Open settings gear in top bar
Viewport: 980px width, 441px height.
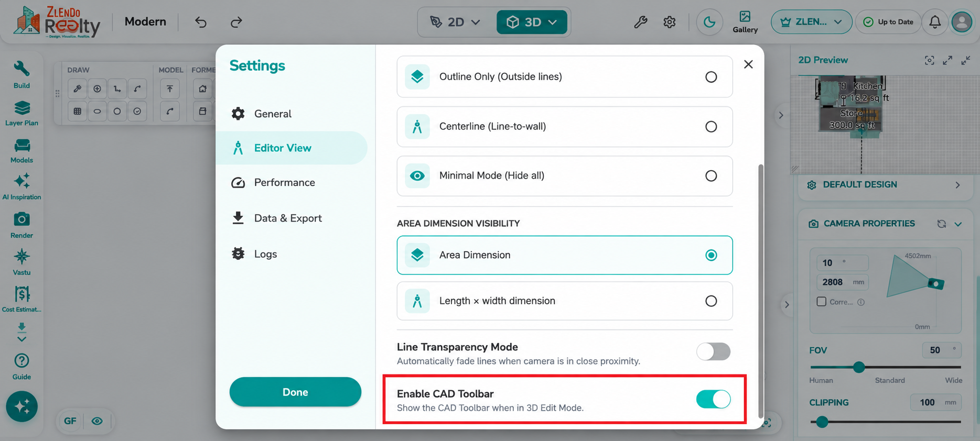tap(669, 22)
